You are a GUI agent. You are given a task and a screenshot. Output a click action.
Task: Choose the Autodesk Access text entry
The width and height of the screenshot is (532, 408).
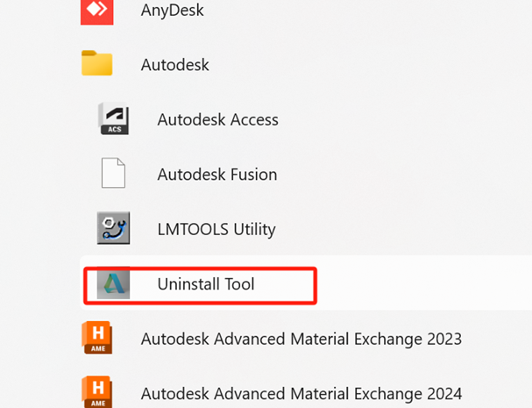218,119
